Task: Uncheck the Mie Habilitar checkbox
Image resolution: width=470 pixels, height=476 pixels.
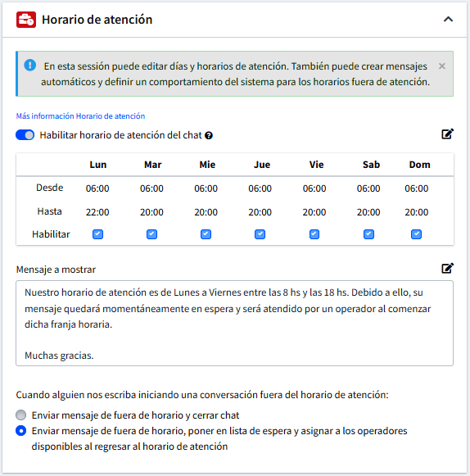Action: (x=206, y=234)
